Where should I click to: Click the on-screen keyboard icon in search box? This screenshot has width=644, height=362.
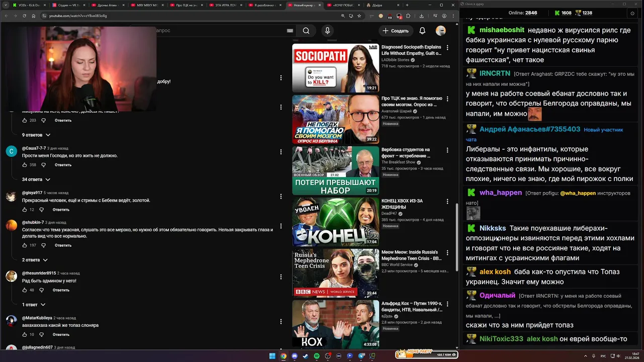click(290, 31)
